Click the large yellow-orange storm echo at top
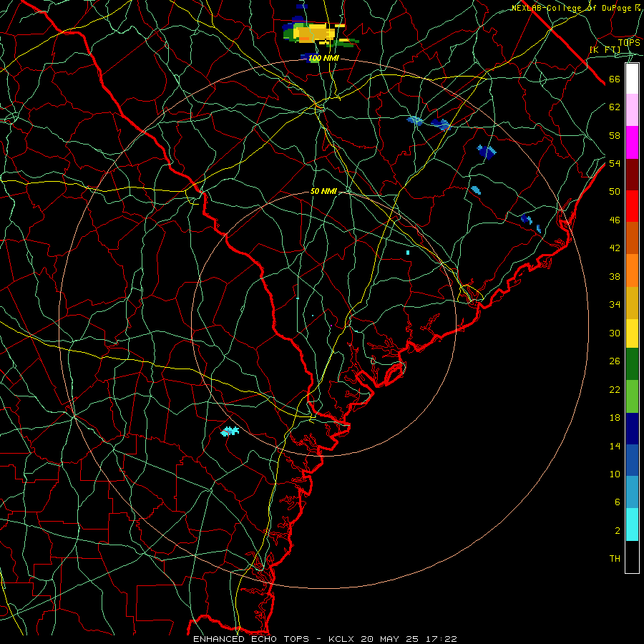The height and width of the screenshot is (644, 644). (x=314, y=33)
